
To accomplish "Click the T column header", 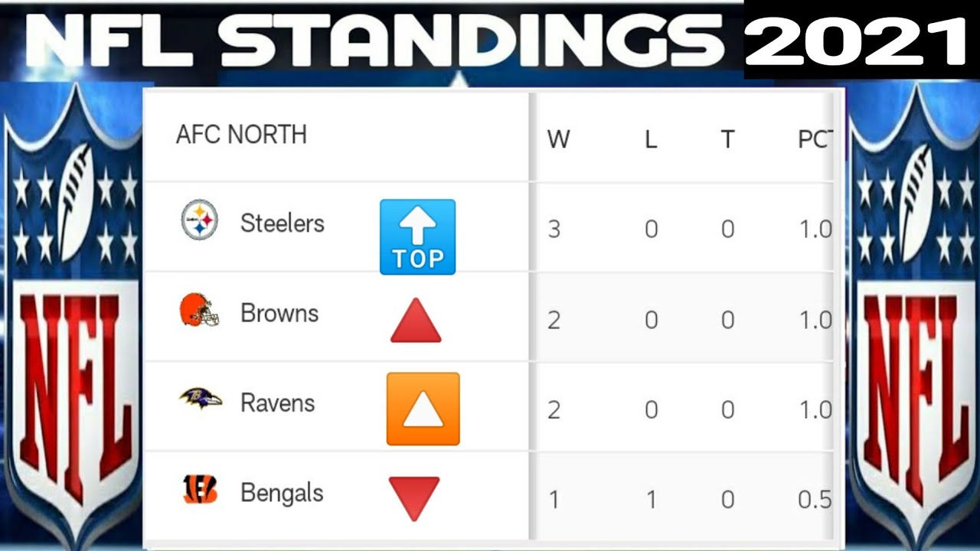I will [x=727, y=140].
